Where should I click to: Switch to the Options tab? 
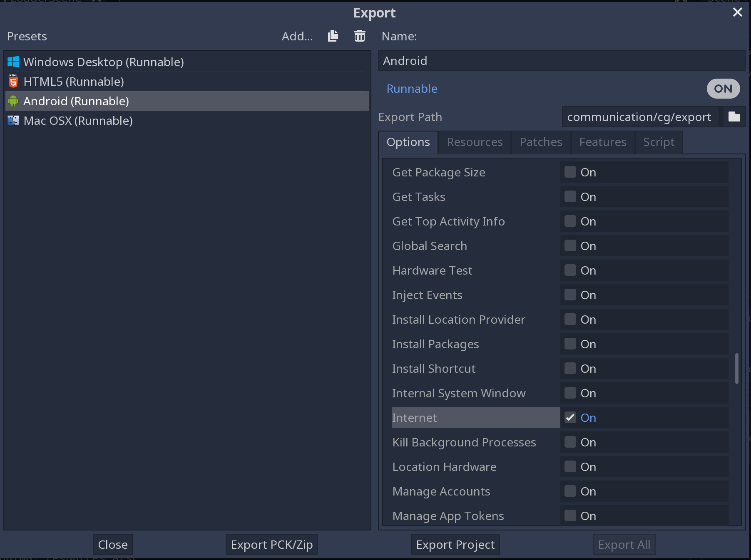(x=408, y=142)
